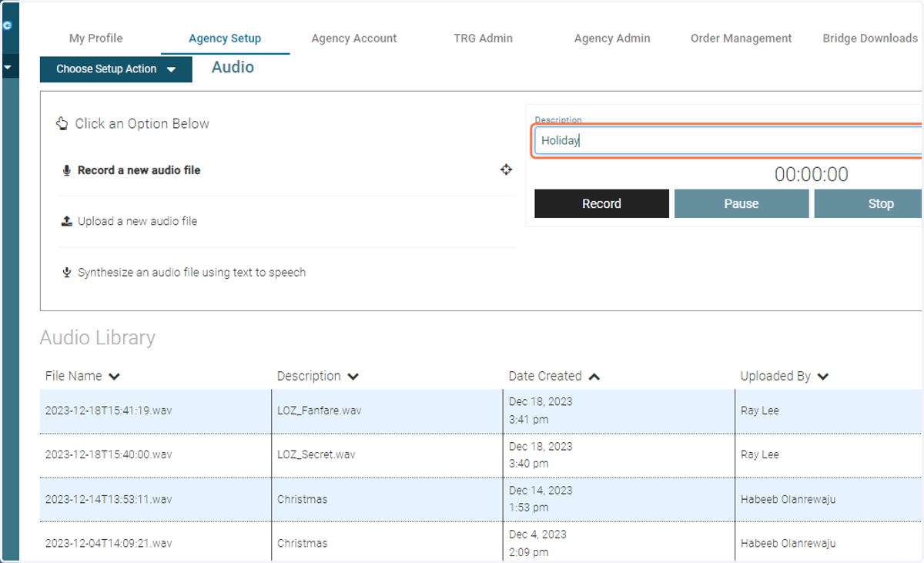Expand the left sidebar arrow
This screenshot has width=924, height=563.
coord(8,67)
